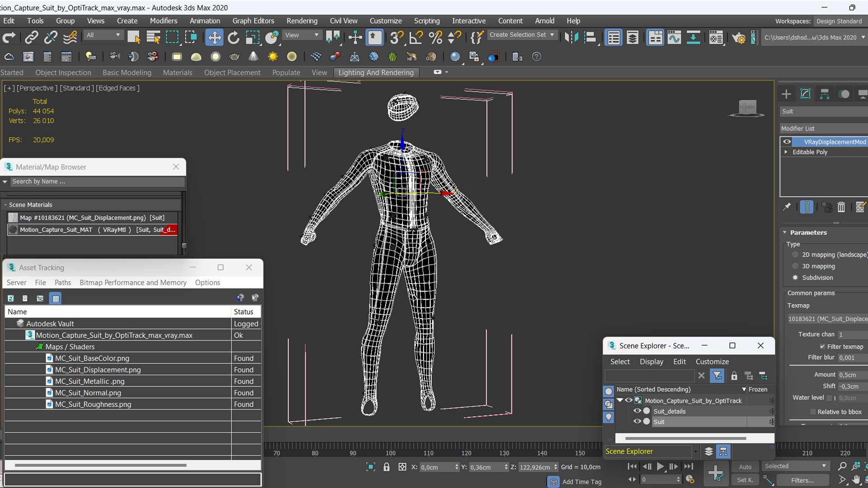Click the Texmap MC_Suit_Displacement button
Viewport: 868px width, 488px height.
827,319
